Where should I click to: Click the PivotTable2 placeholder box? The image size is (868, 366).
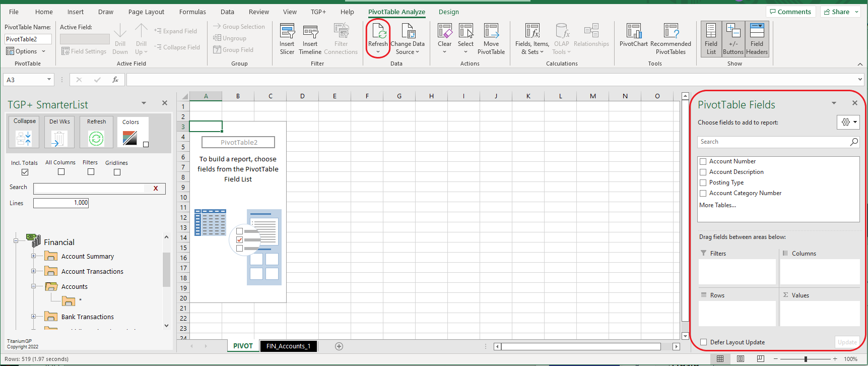(238, 142)
